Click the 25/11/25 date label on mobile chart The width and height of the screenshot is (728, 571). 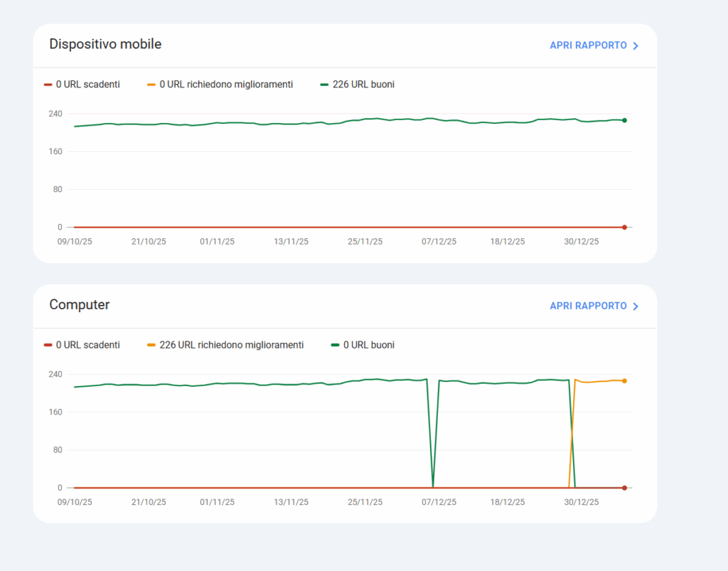click(x=365, y=242)
